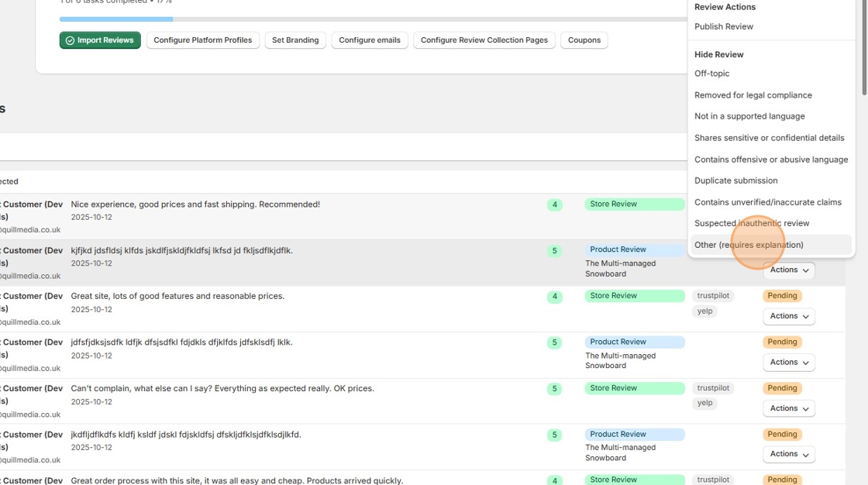This screenshot has width=868, height=485.
Task: Click rating 5 badge on Can't complain review
Action: coord(555,389)
